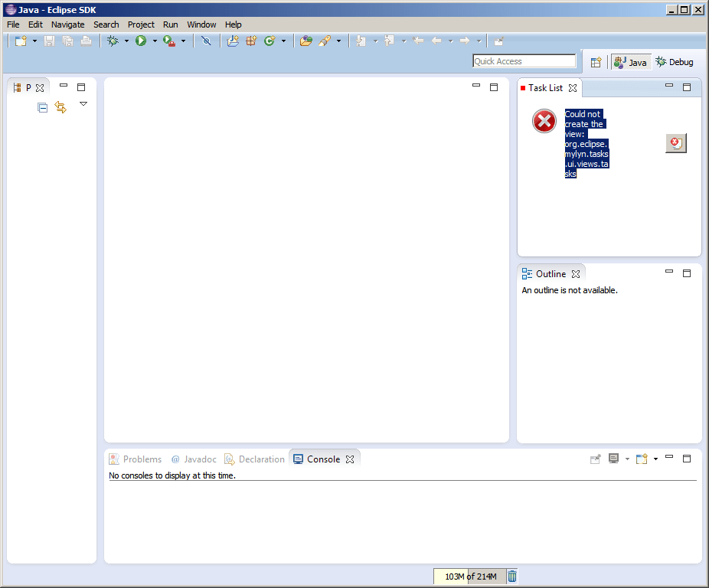Screen dimensions: 709x588
Task: Open the Run launch dropdown arrow
Action: pyautogui.click(x=155, y=41)
